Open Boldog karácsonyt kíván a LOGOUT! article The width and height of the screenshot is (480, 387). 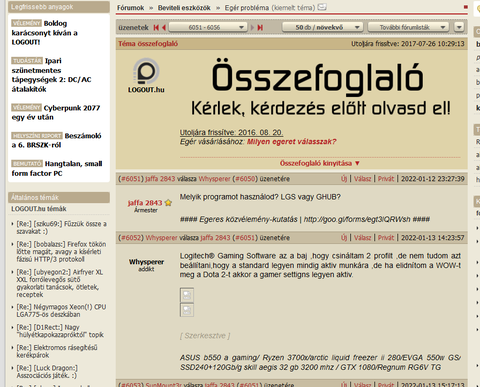(44, 33)
